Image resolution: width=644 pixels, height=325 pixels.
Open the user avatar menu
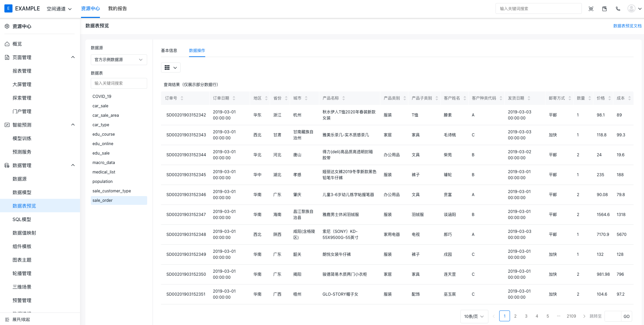632,8
